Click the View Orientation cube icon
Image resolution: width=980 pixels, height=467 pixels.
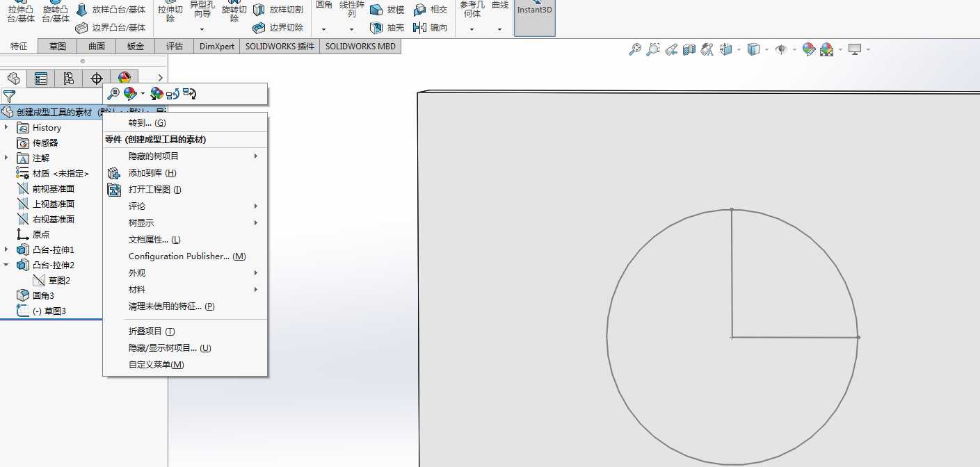(x=726, y=49)
